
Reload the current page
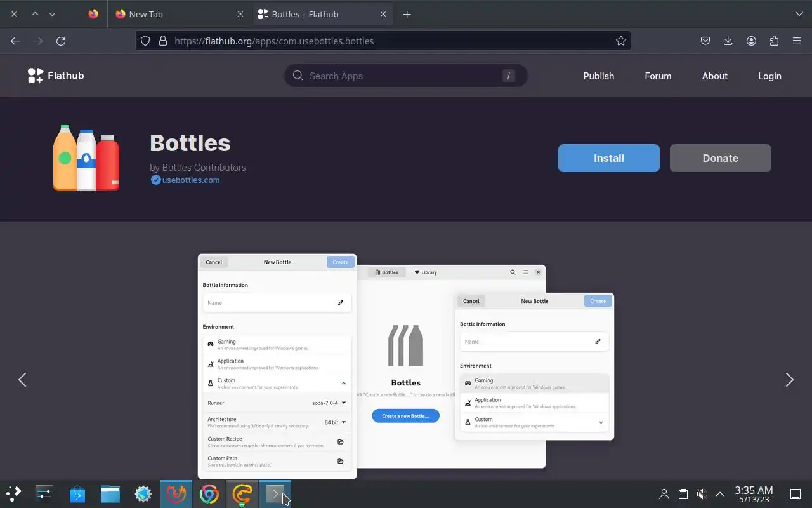61,41
